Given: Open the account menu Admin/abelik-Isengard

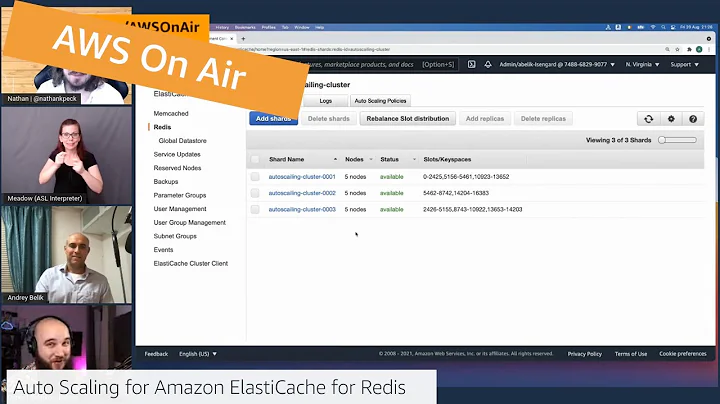Looking at the screenshot, I should tap(557, 64).
